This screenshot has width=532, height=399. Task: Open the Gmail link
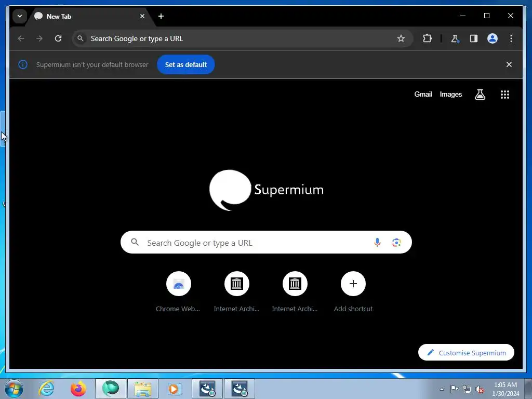[x=423, y=95]
